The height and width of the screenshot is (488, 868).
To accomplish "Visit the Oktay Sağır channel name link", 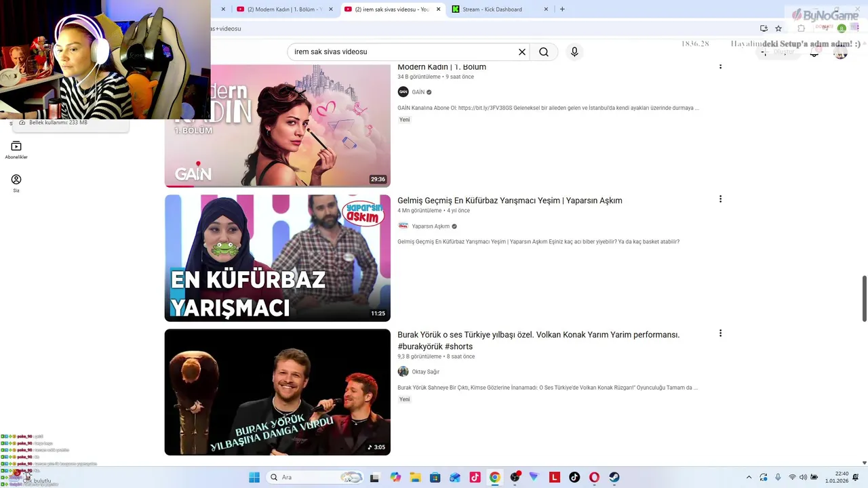I will pyautogui.click(x=426, y=371).
